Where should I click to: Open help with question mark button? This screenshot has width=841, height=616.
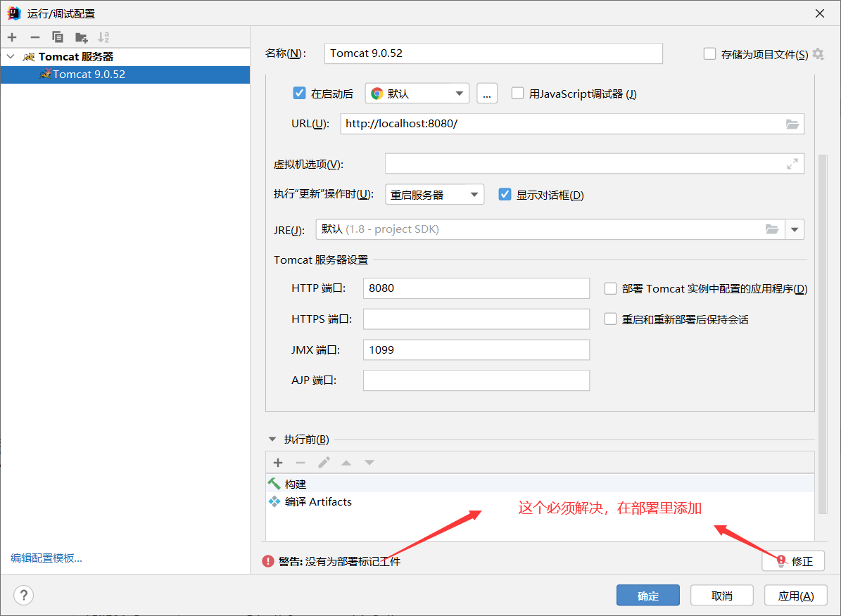coord(24,596)
